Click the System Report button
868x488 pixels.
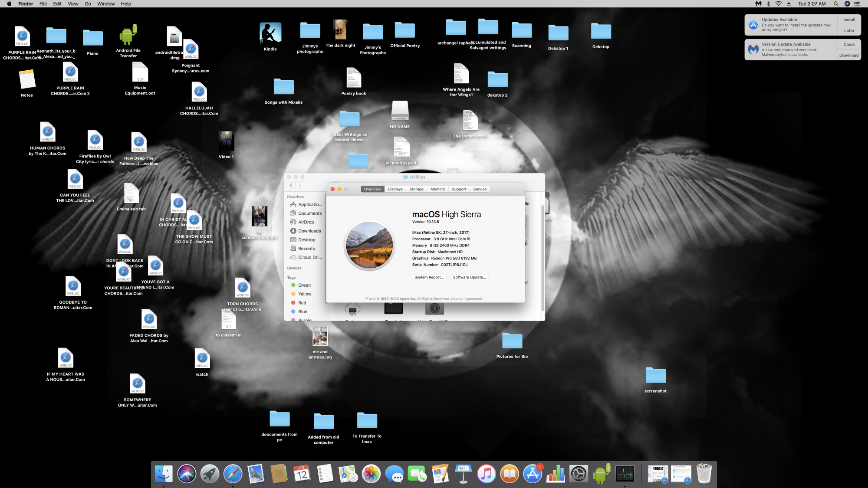(x=429, y=277)
